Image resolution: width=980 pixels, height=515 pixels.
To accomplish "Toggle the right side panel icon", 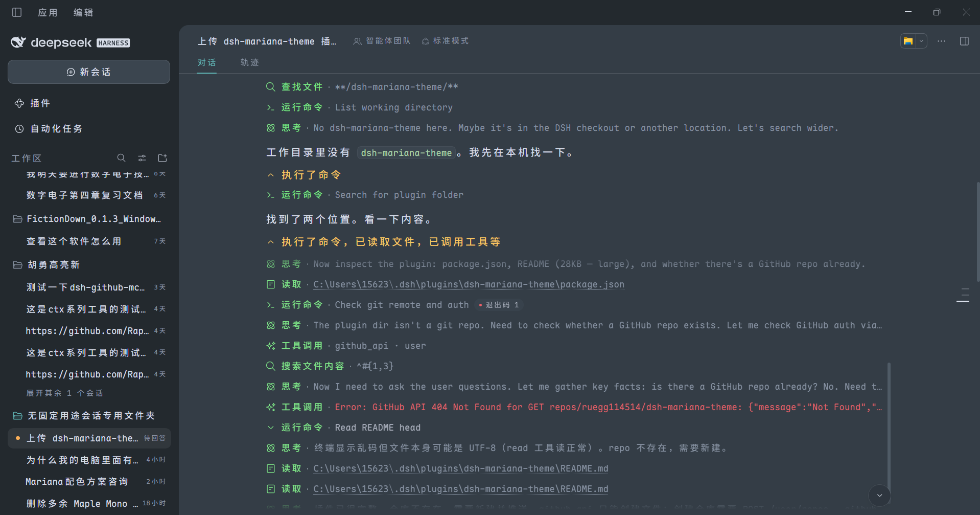I will coord(964,41).
